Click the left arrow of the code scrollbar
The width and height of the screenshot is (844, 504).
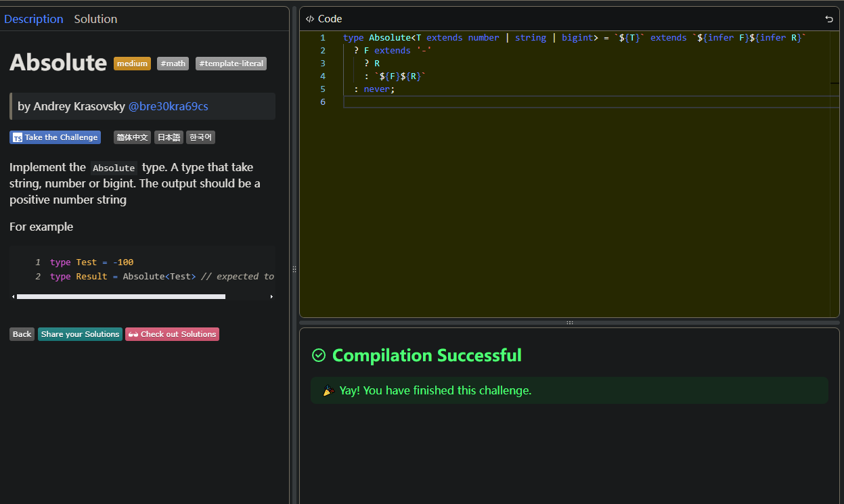point(13,296)
